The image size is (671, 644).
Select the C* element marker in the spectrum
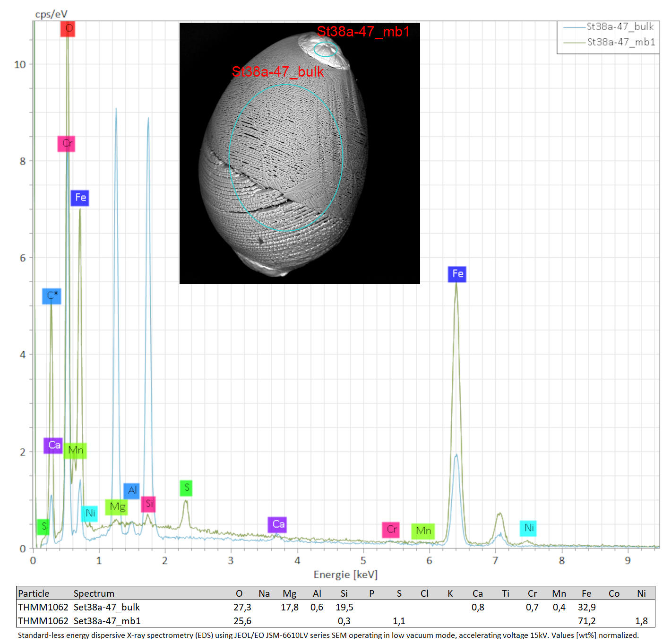click(52, 296)
